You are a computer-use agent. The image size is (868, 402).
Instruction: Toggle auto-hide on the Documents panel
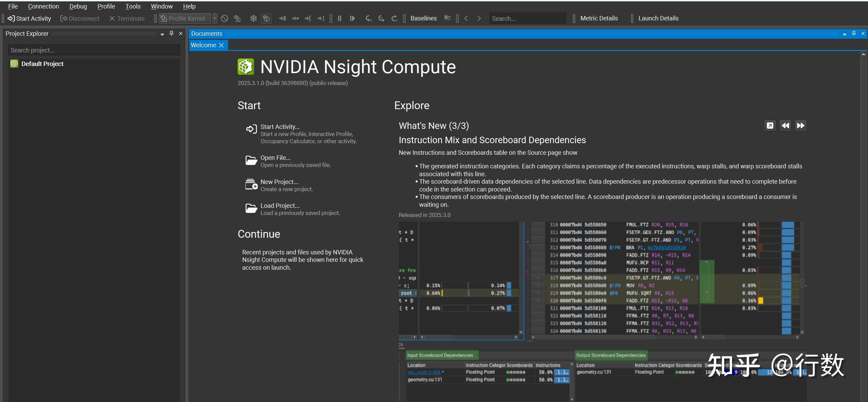click(x=854, y=33)
